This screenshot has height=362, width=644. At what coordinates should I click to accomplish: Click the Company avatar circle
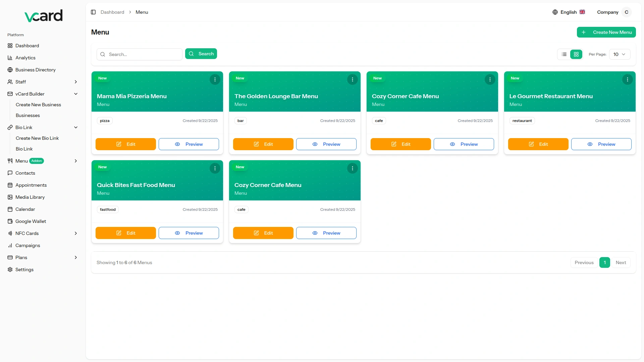coord(626,12)
